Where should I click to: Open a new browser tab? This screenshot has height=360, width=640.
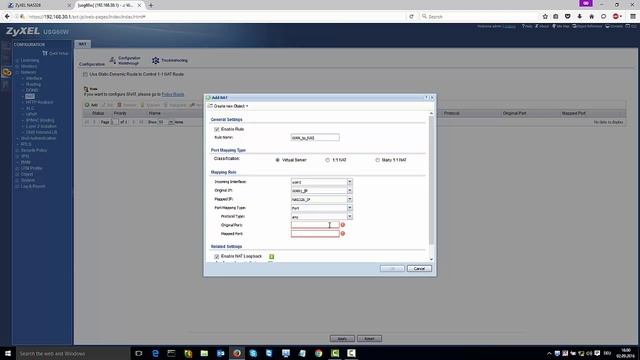pos(151,5)
